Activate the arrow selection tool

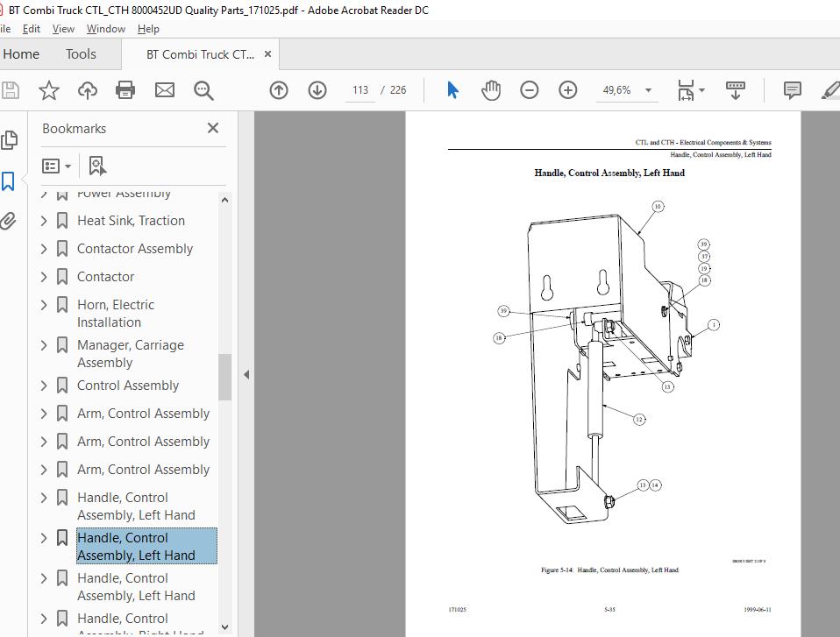tap(452, 90)
